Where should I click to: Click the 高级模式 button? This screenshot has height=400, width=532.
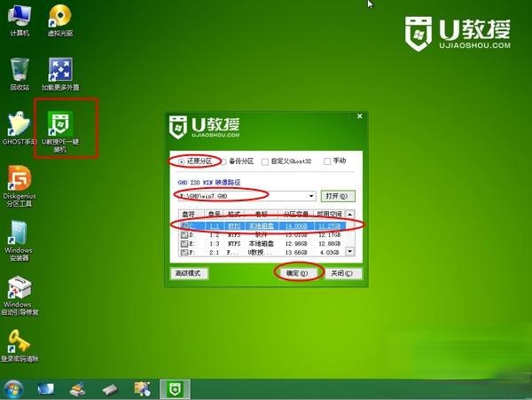[189, 273]
